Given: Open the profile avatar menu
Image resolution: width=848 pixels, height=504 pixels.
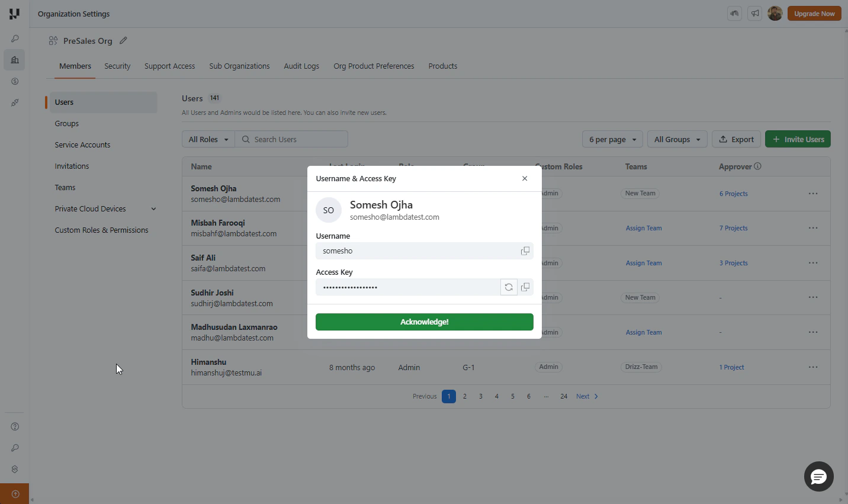Looking at the screenshot, I should [775, 14].
